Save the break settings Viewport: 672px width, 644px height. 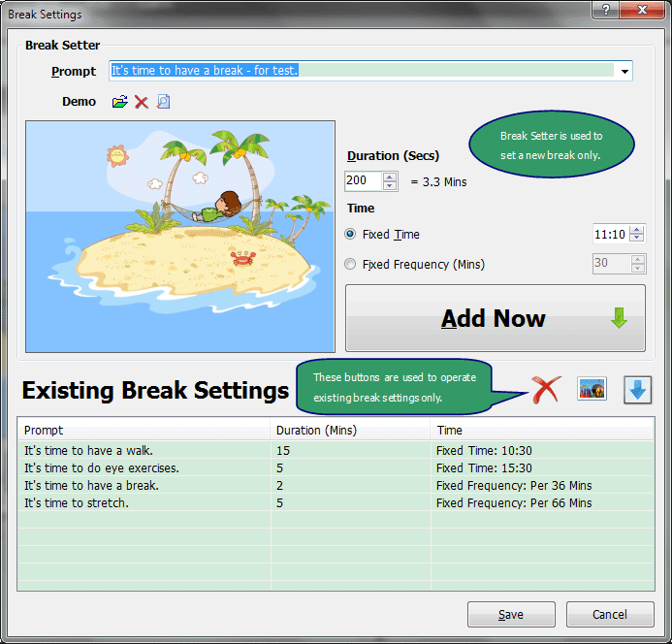(x=511, y=614)
